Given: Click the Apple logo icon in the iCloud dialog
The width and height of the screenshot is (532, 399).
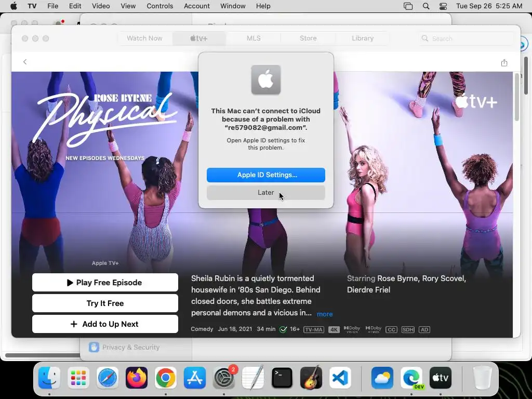Looking at the screenshot, I should (265, 79).
